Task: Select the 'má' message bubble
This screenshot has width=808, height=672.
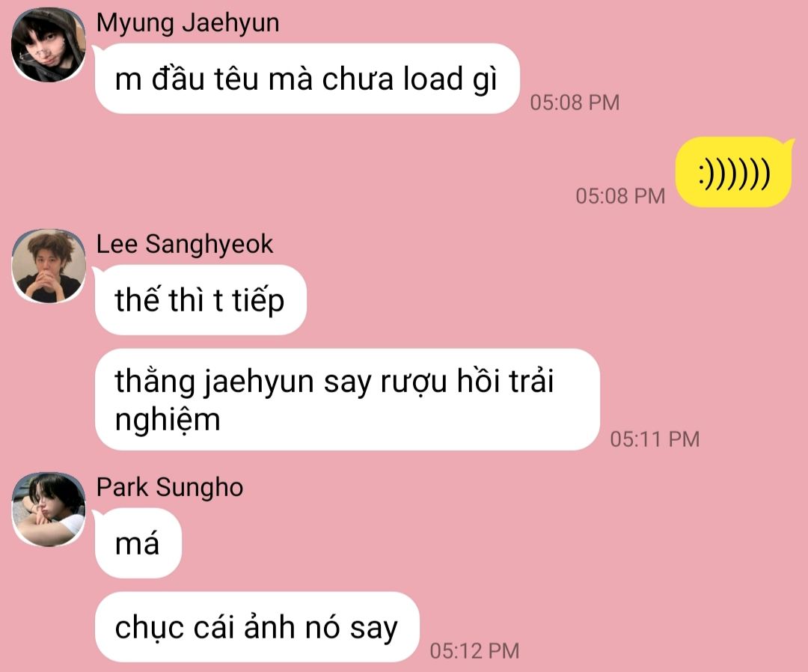Action: [138, 543]
